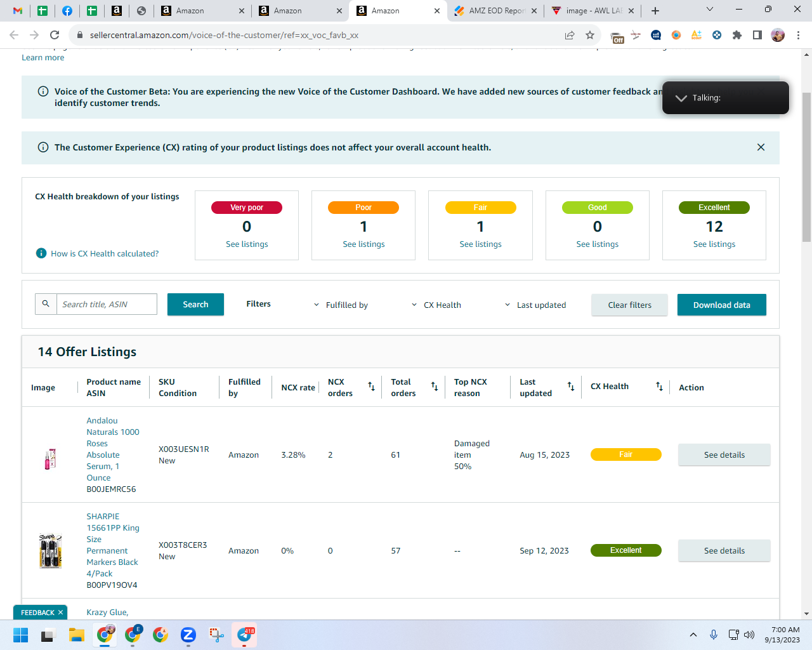
Task: Click the Andalou Naturals product thumbnail
Action: 50,458
